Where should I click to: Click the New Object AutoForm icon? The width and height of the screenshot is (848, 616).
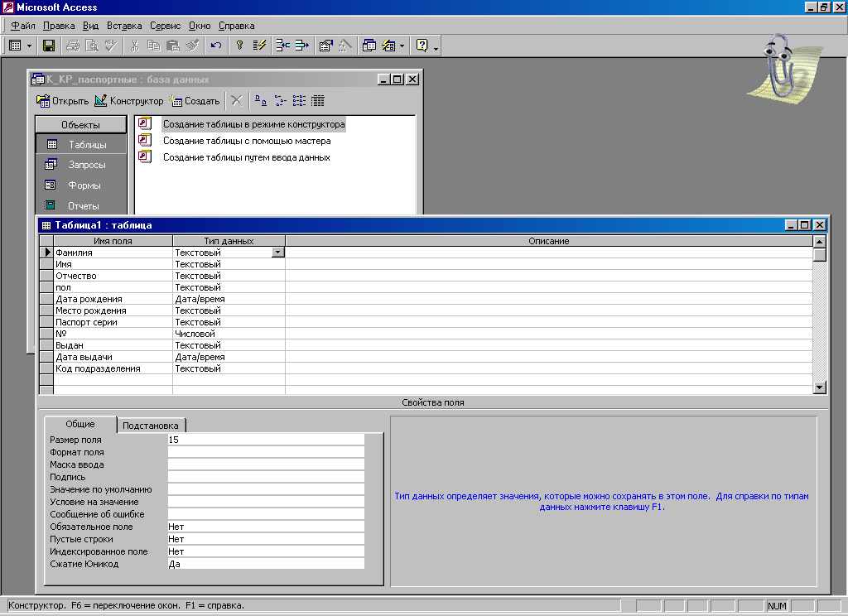point(389,46)
